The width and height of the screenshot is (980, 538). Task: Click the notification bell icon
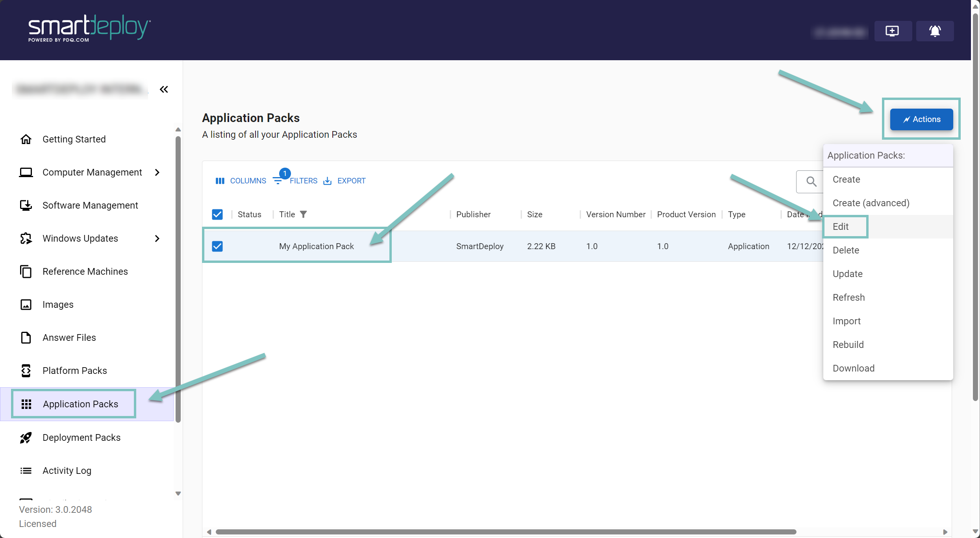point(935,31)
